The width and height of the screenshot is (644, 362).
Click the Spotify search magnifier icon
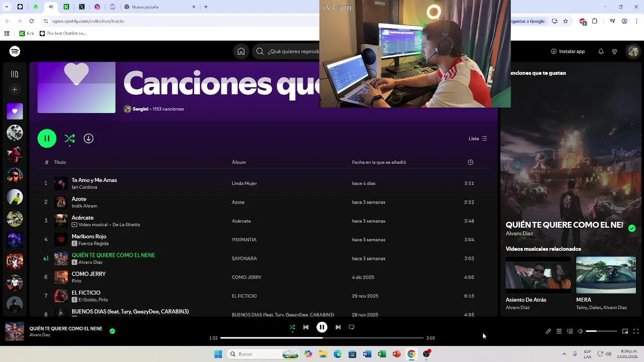[260, 51]
